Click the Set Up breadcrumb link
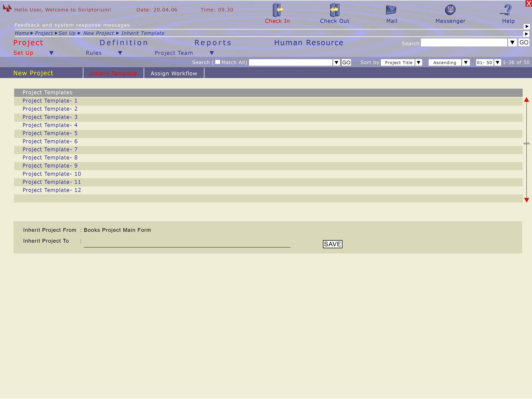This screenshot has height=399, width=532. click(67, 33)
